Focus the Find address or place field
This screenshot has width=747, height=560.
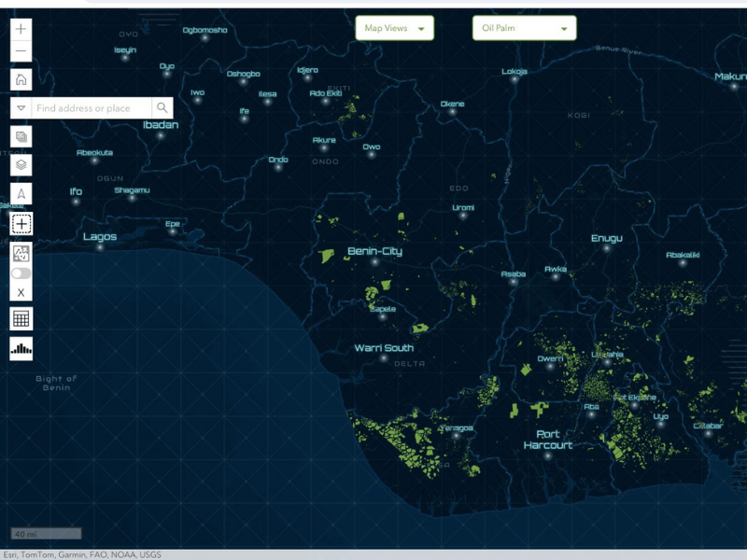pyautogui.click(x=92, y=108)
